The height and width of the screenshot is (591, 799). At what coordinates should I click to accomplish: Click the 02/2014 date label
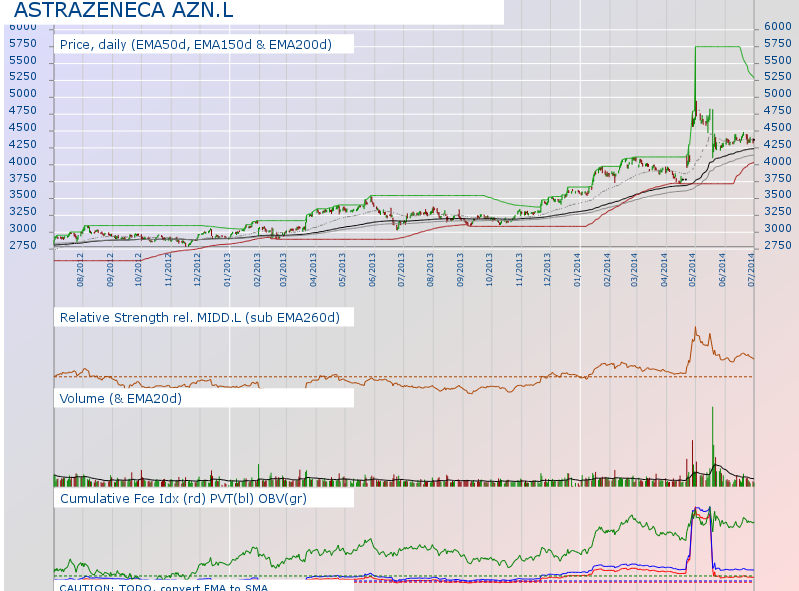click(607, 270)
